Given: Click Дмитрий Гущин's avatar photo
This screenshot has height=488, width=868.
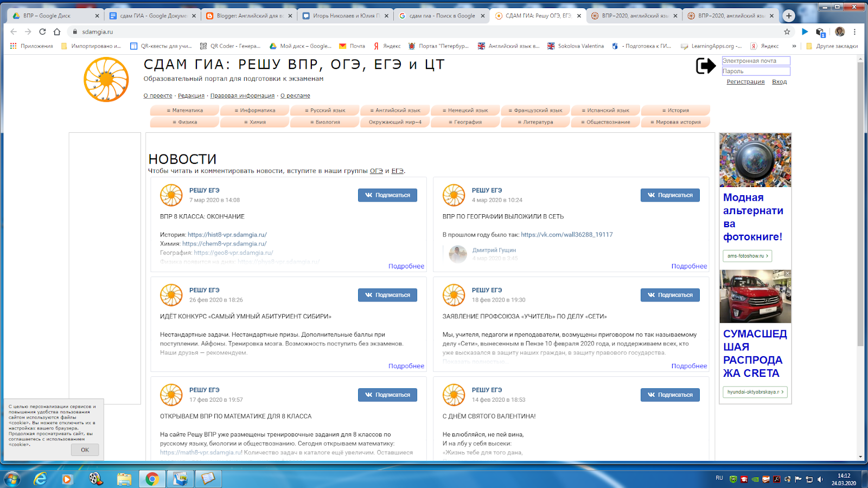Looking at the screenshot, I should tap(458, 254).
